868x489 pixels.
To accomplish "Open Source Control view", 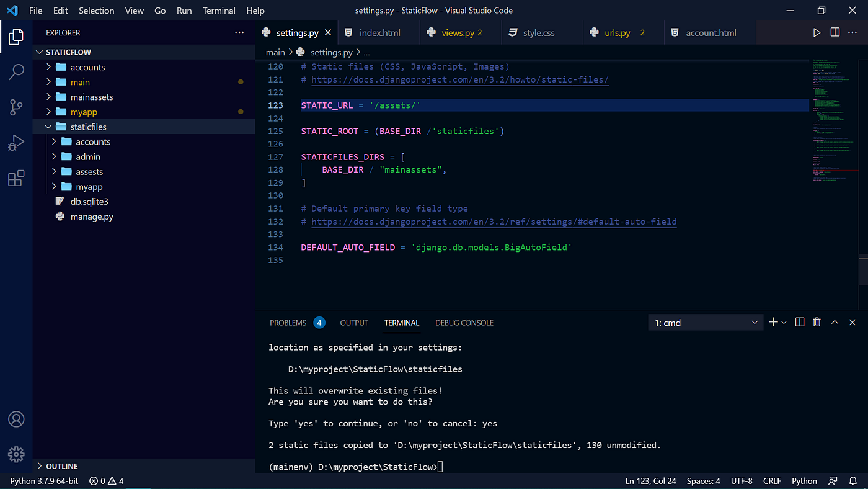I will (x=16, y=107).
